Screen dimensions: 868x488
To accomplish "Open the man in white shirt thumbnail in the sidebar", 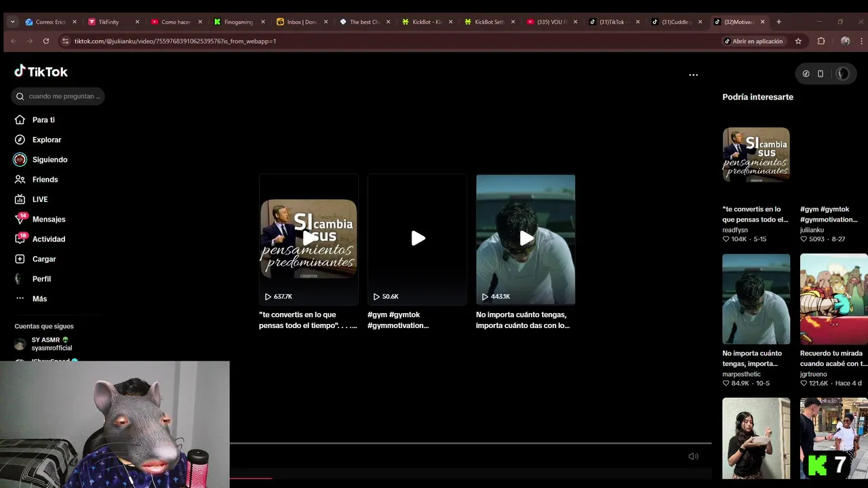I will pyautogui.click(x=756, y=299).
